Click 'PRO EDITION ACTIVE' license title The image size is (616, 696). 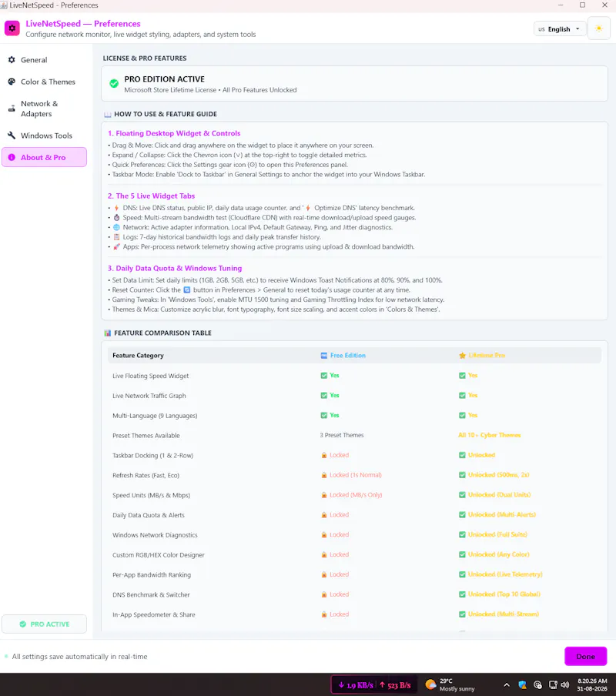[164, 79]
